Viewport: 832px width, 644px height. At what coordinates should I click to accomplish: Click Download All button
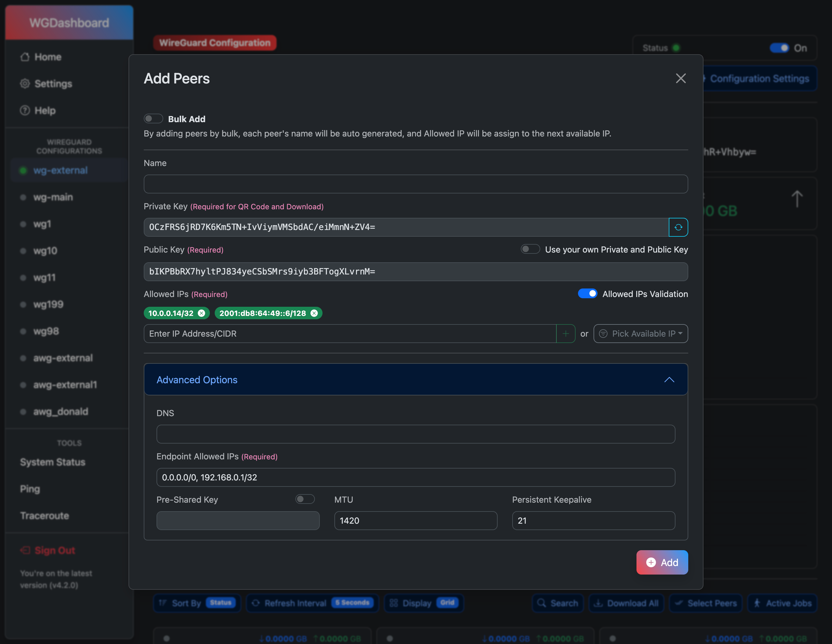(x=627, y=603)
